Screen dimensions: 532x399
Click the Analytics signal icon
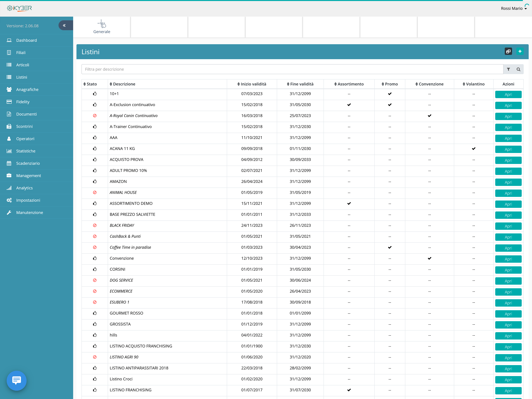click(x=9, y=188)
